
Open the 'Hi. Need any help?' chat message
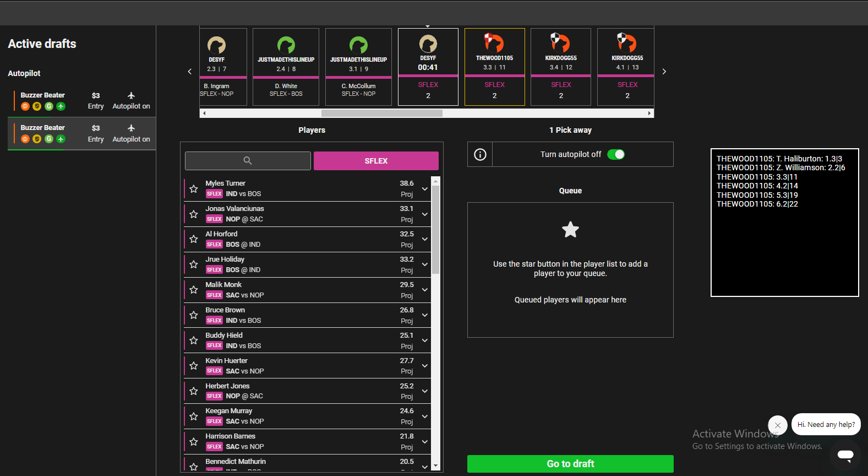[826, 424]
